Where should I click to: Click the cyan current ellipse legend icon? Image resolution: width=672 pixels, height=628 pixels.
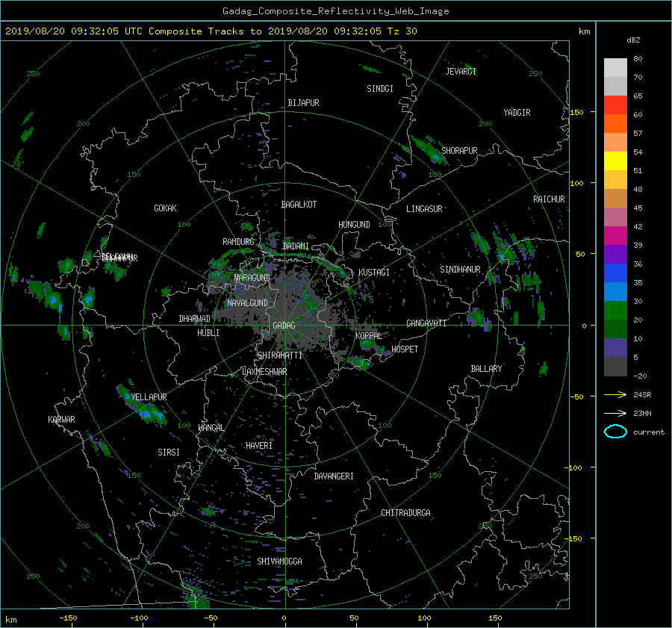pos(615,432)
